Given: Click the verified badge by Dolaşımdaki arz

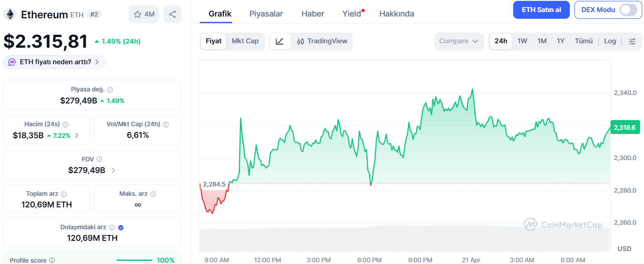Looking at the screenshot, I should [x=121, y=227].
